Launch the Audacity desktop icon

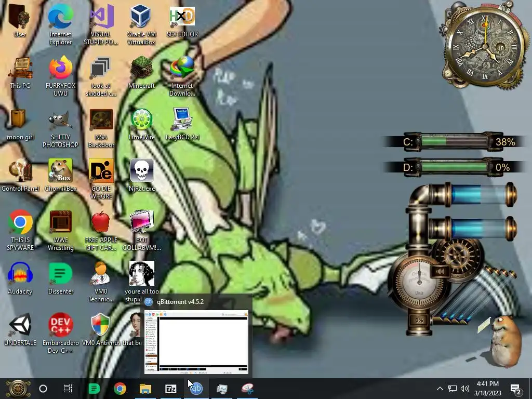click(x=20, y=278)
